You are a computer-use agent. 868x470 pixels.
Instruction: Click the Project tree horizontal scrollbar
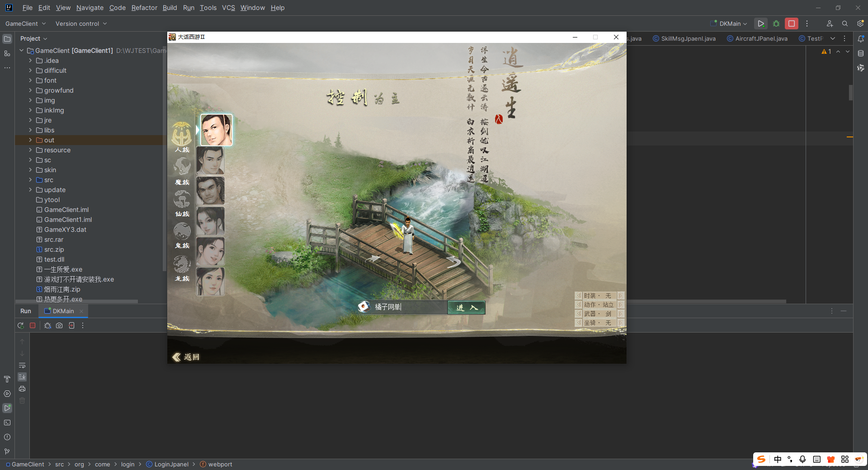76,301
